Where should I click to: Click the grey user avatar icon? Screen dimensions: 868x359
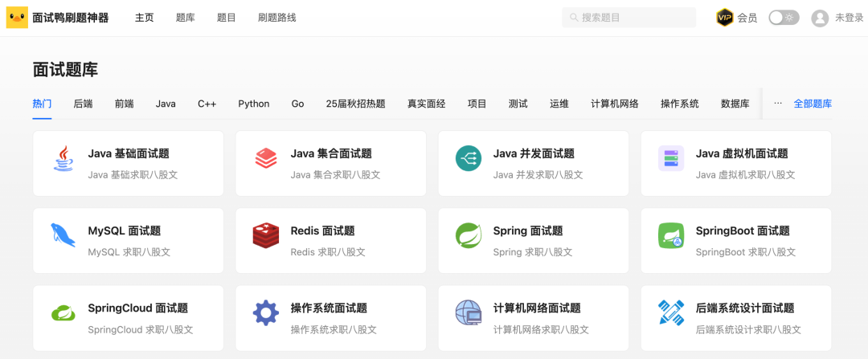pos(819,18)
